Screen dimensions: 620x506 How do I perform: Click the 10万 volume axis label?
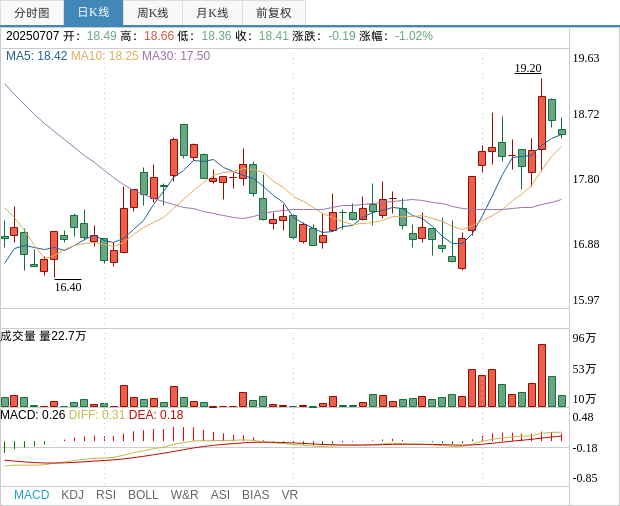[x=584, y=399]
